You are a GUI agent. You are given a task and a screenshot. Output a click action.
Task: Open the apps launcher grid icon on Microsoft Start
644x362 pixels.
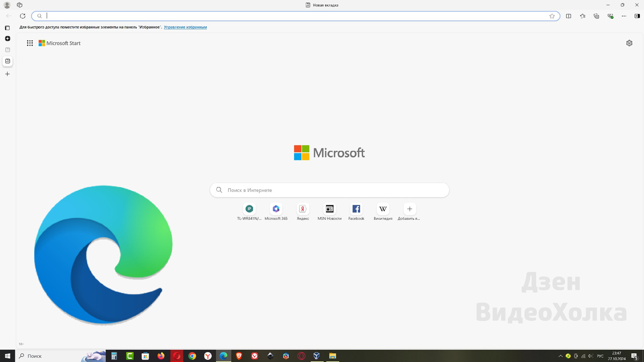point(30,43)
